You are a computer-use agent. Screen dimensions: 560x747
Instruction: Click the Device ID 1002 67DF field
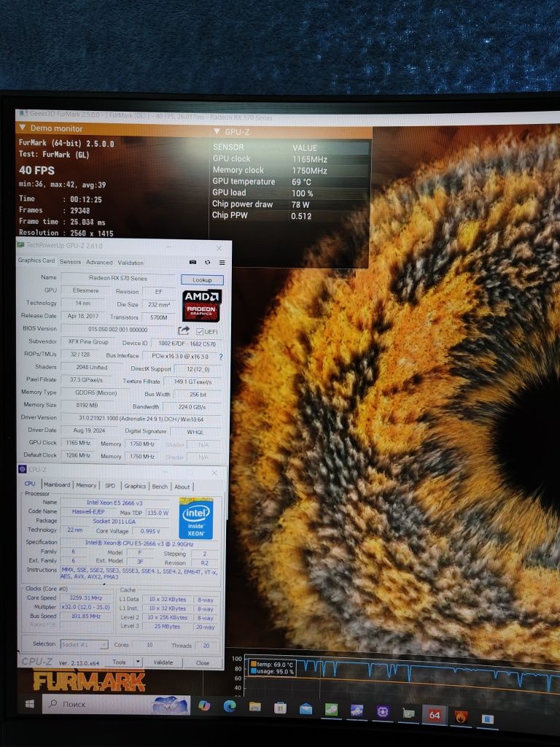187,344
